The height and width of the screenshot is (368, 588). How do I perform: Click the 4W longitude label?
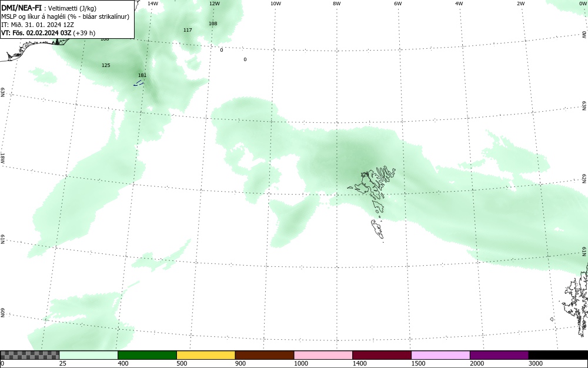pyautogui.click(x=459, y=4)
